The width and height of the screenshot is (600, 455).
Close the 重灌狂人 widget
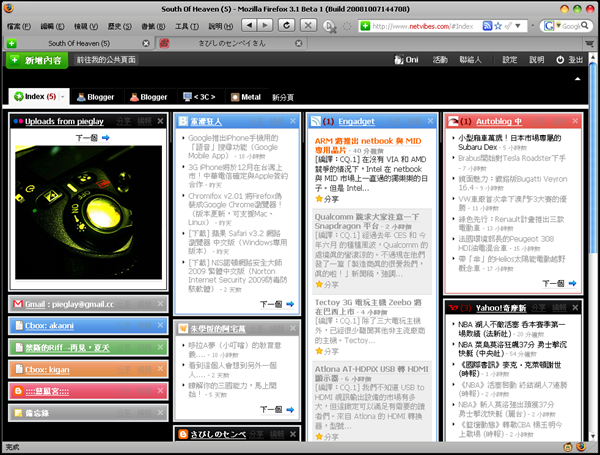click(293, 121)
